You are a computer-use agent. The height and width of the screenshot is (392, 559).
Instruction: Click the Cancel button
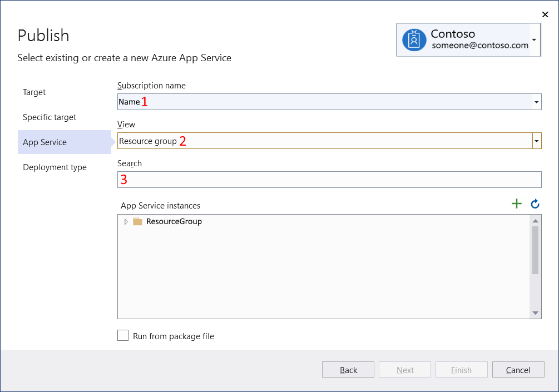click(x=518, y=369)
